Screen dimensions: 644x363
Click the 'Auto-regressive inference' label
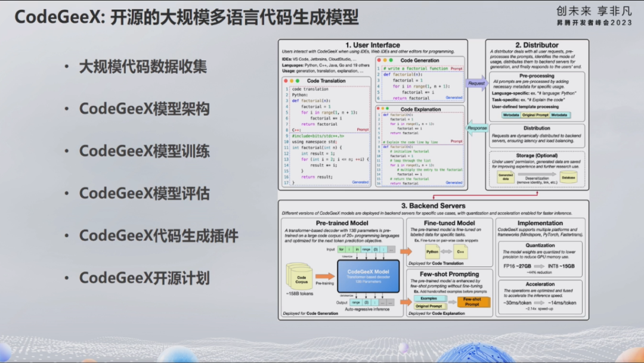pos(367,309)
